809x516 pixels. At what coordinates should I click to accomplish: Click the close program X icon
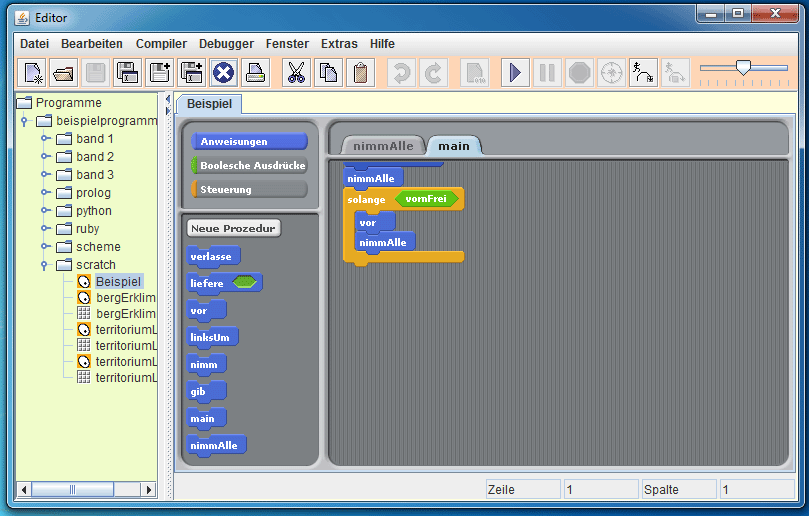[x=223, y=73]
